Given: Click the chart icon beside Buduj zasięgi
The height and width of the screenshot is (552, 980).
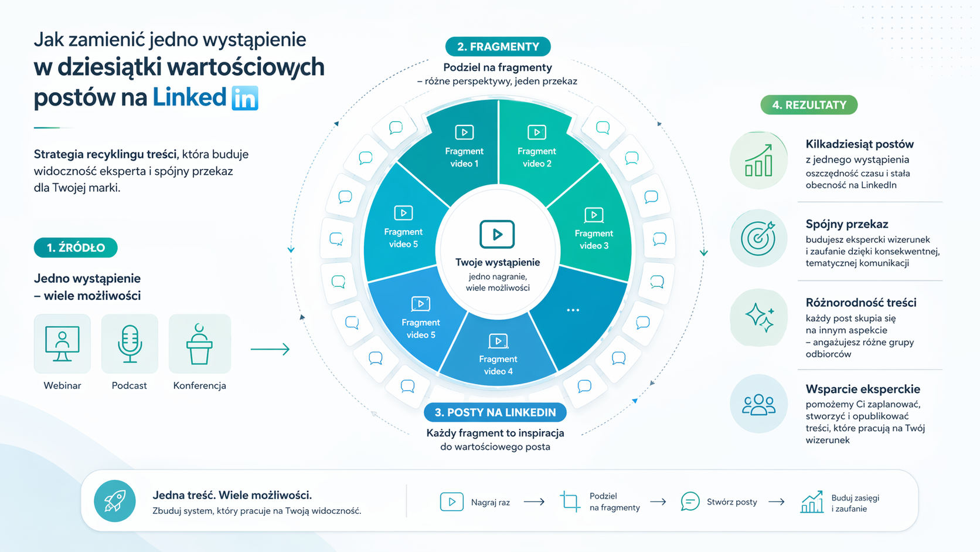Looking at the screenshot, I should point(812,502).
